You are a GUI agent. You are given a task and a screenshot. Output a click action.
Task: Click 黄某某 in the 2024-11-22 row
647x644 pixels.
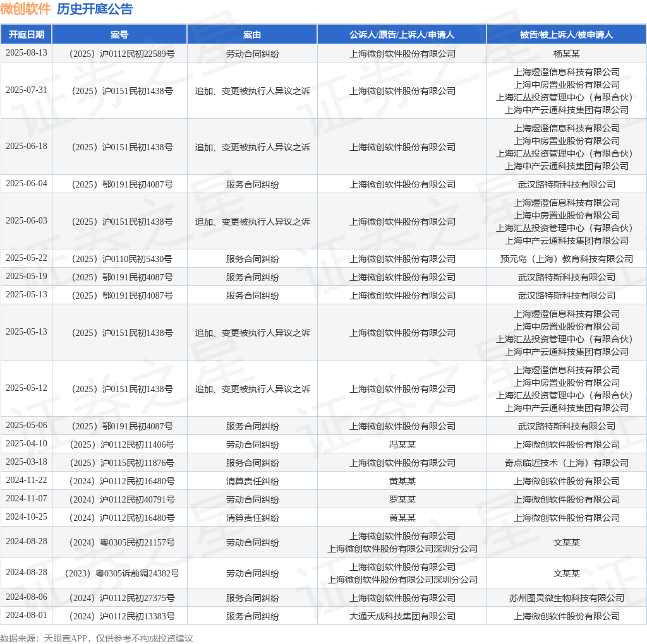point(402,481)
